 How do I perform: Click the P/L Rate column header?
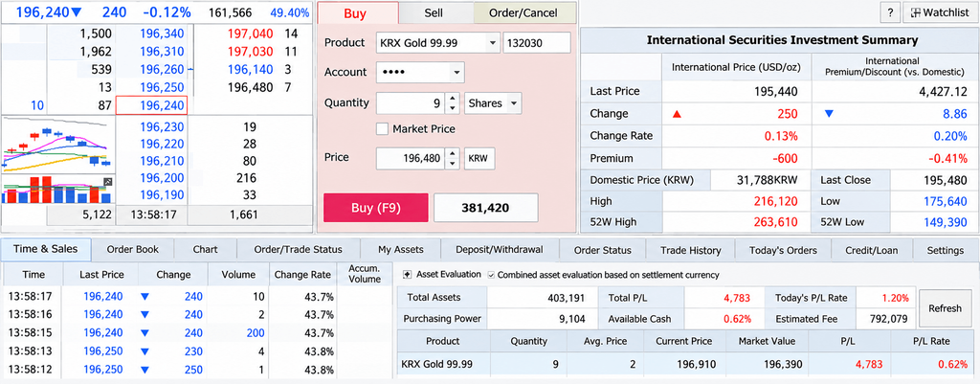point(932,342)
